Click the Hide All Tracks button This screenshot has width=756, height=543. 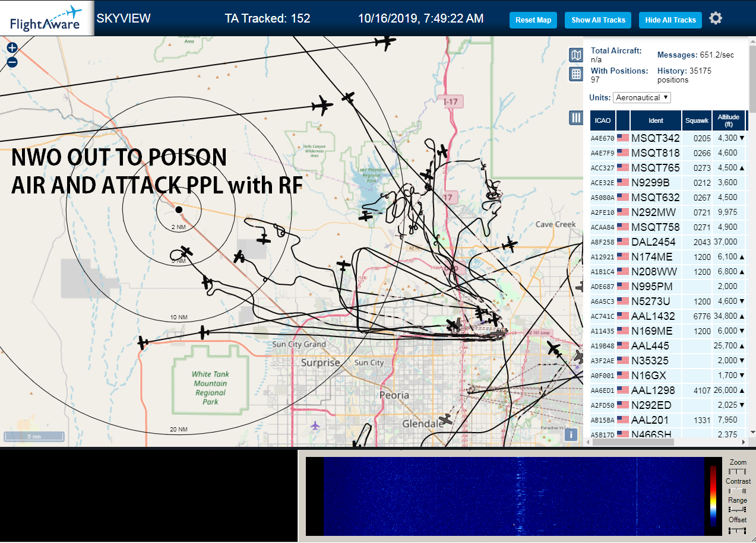click(x=670, y=20)
